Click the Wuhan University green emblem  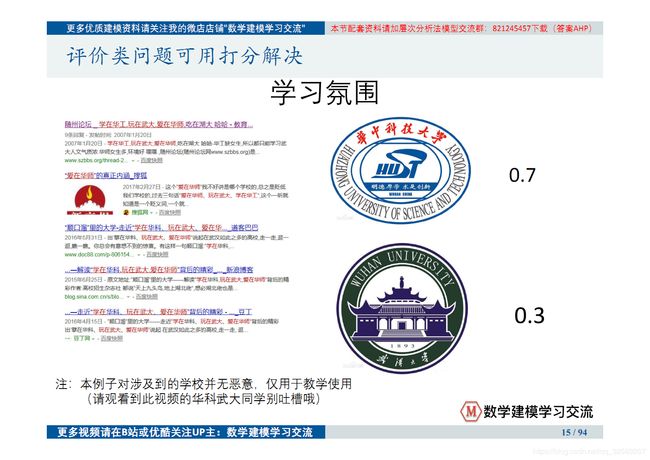[x=402, y=307]
